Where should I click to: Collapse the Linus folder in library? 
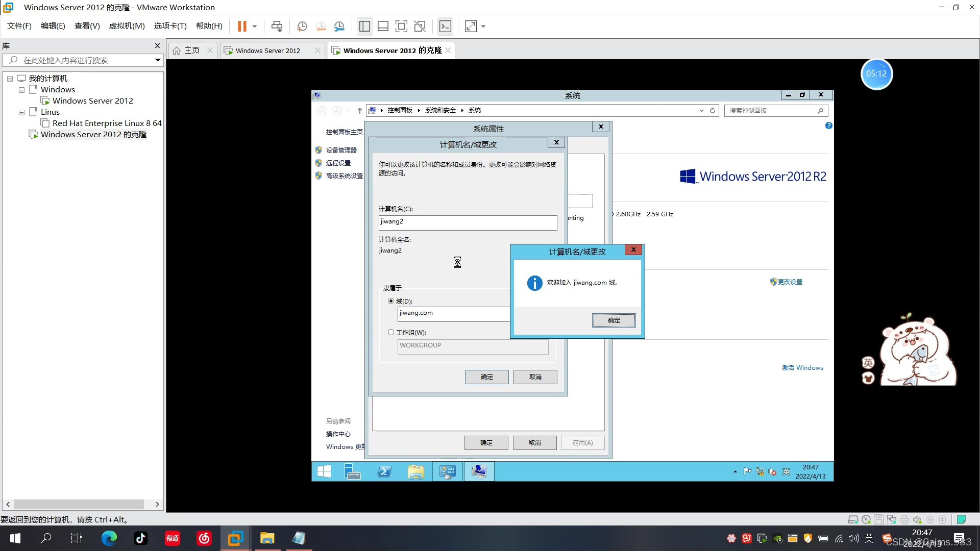(21, 112)
